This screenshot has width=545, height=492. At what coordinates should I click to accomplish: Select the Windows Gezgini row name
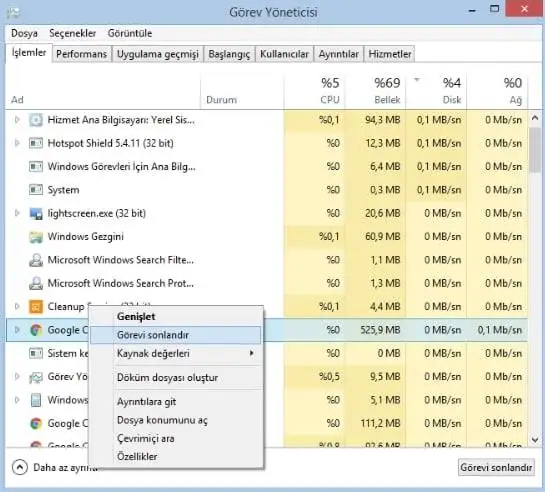[86, 237]
